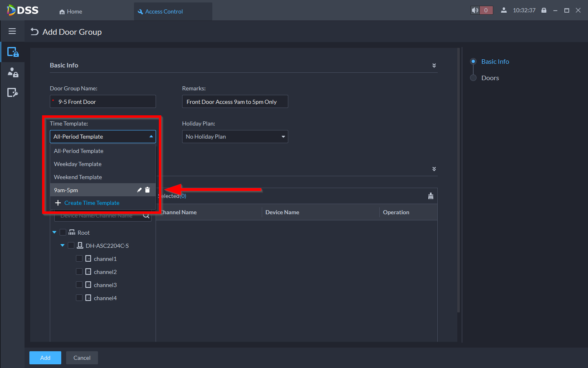The width and height of the screenshot is (588, 368).
Task: Open the Holiday Plan dropdown
Action: coord(235,137)
